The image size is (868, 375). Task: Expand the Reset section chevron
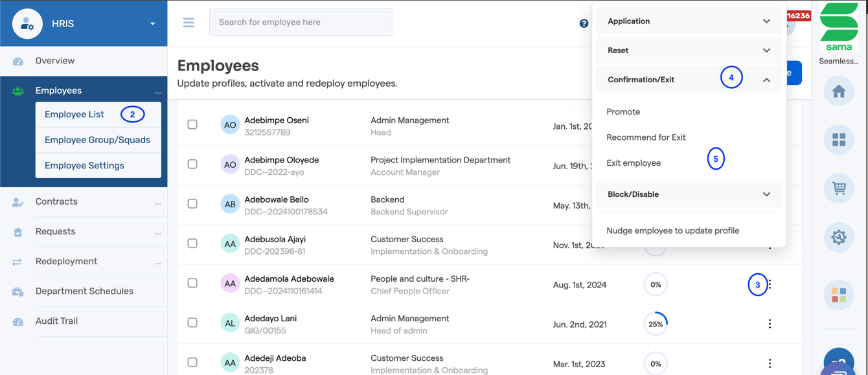pos(766,51)
